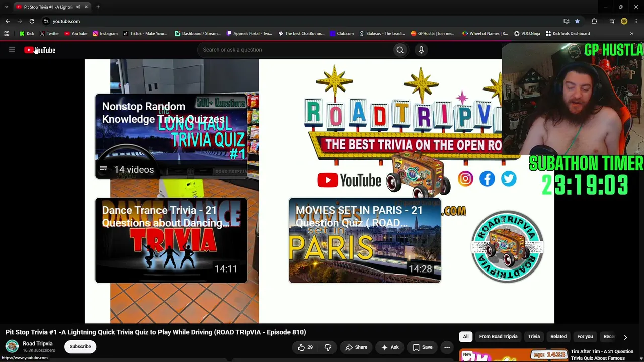Click the Road Tripvia circular channel logo
Screen dimensions: 644x362
[x=507, y=246]
